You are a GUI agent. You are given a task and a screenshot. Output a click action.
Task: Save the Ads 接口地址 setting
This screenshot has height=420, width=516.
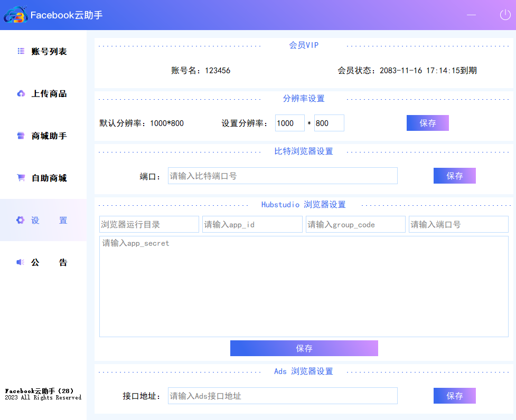tap(454, 396)
